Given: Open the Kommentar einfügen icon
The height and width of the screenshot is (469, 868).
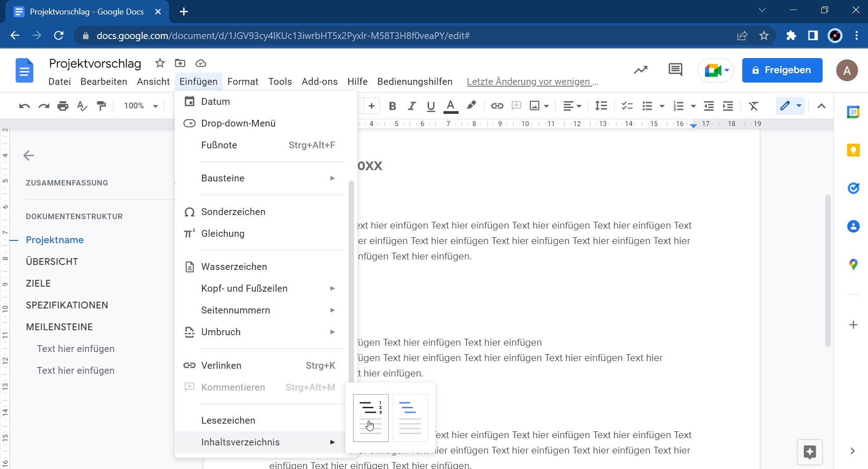Looking at the screenshot, I should coord(516,106).
